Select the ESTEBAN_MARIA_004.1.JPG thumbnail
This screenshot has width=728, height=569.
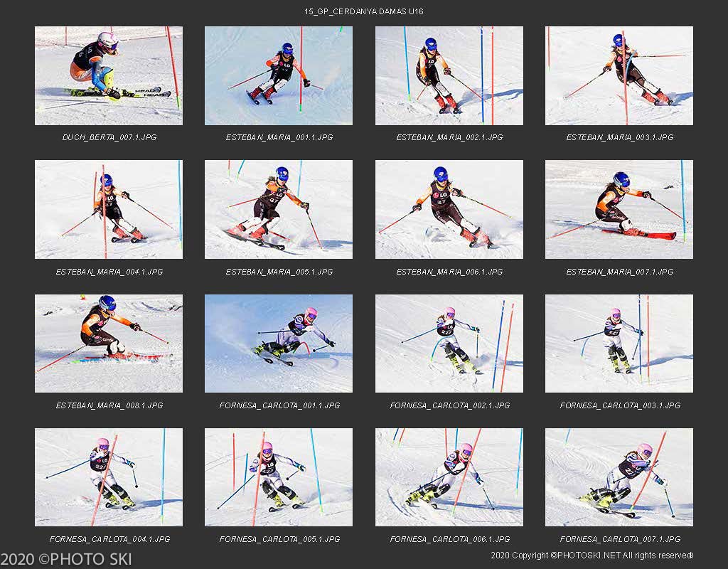[109, 210]
